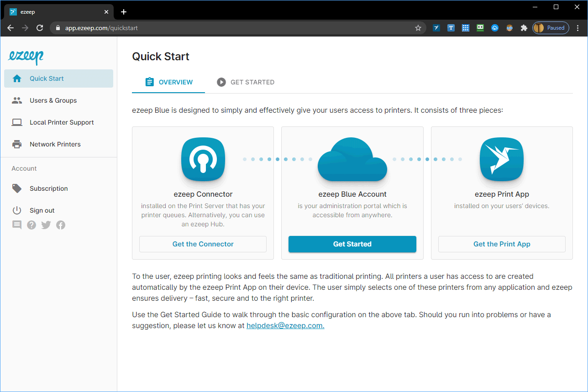Viewport: 588px width, 392px height.
Task: Click the site lock icon in address bar
Action: (x=58, y=28)
